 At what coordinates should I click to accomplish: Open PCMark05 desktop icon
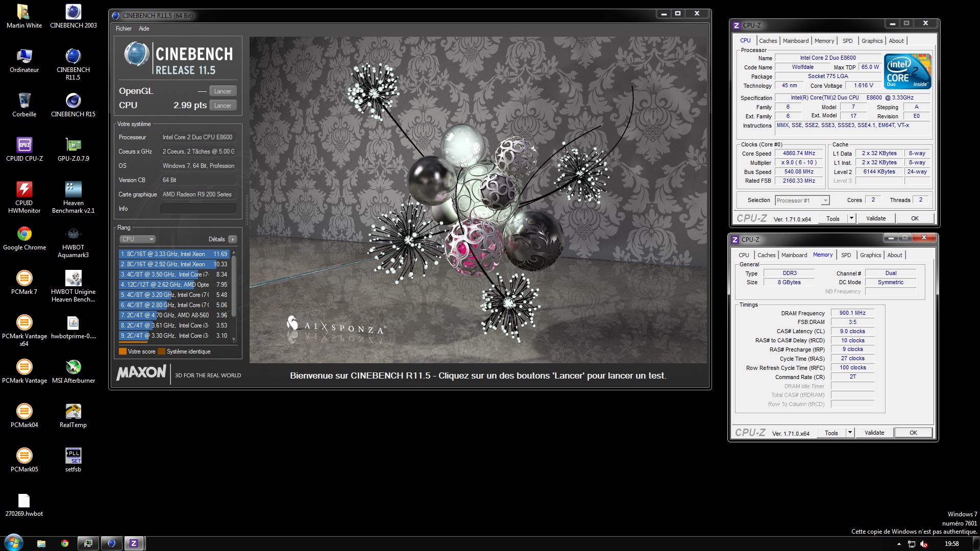pyautogui.click(x=24, y=460)
